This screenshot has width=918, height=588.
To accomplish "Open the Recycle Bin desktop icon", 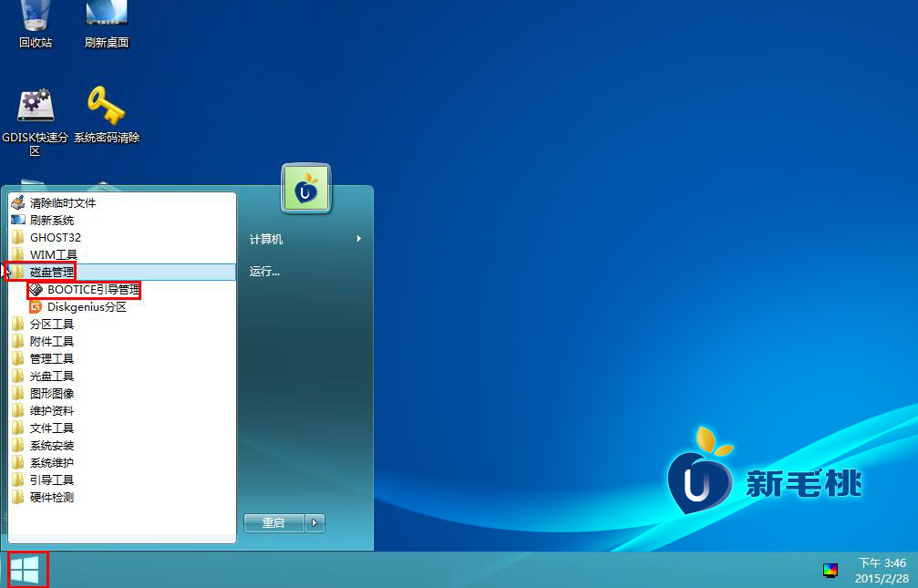I will tap(36, 24).
